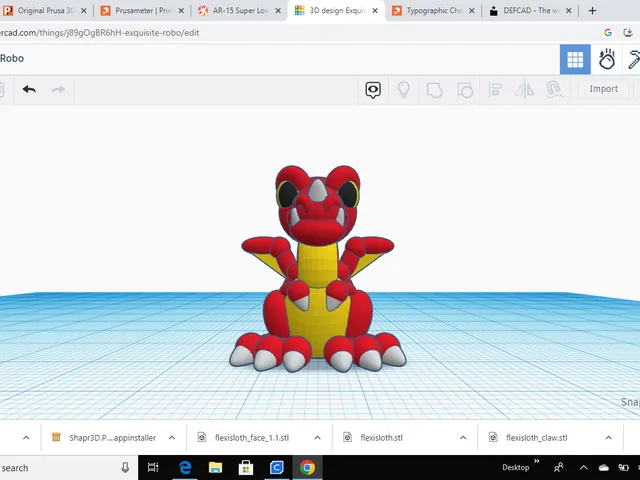Click the Import button
The image size is (640, 480).
click(604, 89)
